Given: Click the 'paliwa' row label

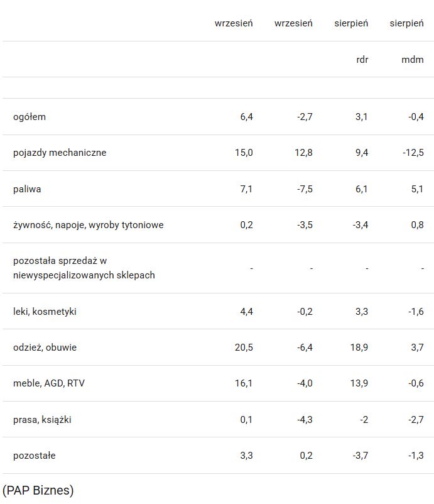Looking at the screenshot, I should pyautogui.click(x=27, y=189).
